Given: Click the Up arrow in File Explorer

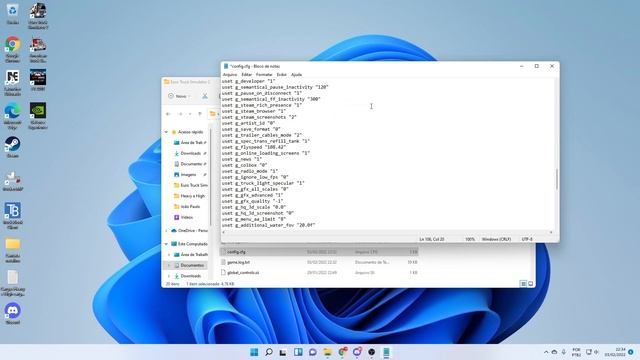Looking at the screenshot, I should click(200, 114).
